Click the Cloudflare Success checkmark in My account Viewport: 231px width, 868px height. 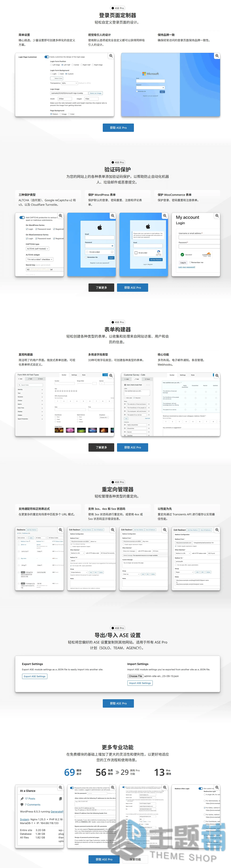pyautogui.click(x=182, y=255)
